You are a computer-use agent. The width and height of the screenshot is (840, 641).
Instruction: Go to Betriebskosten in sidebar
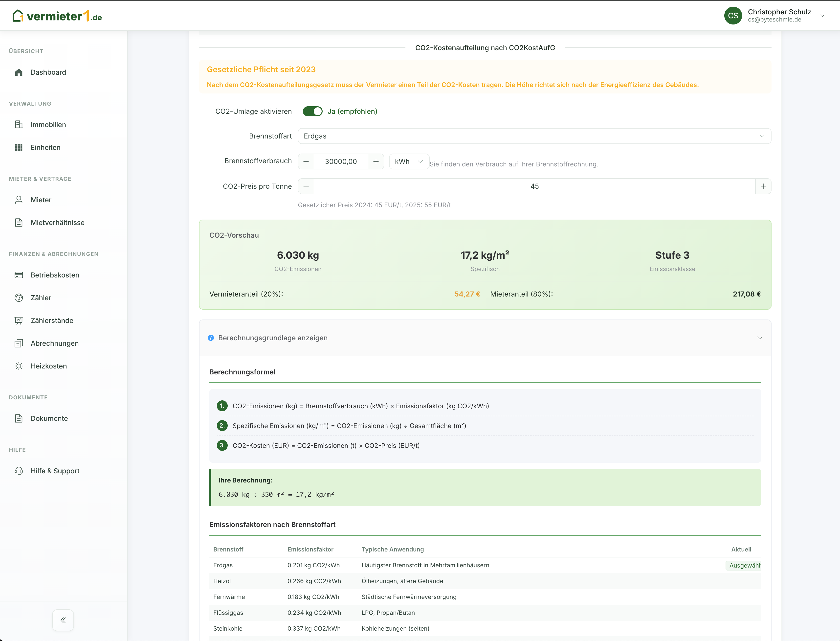point(55,275)
